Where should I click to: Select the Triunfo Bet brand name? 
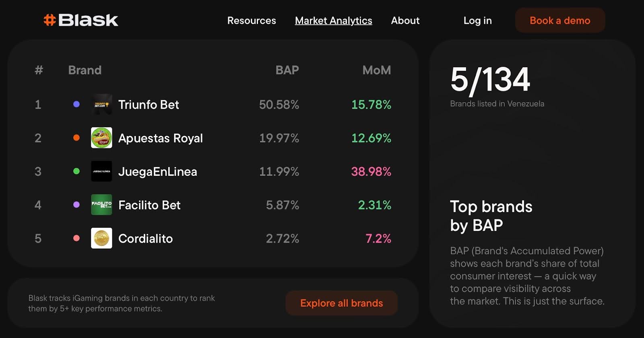point(149,105)
